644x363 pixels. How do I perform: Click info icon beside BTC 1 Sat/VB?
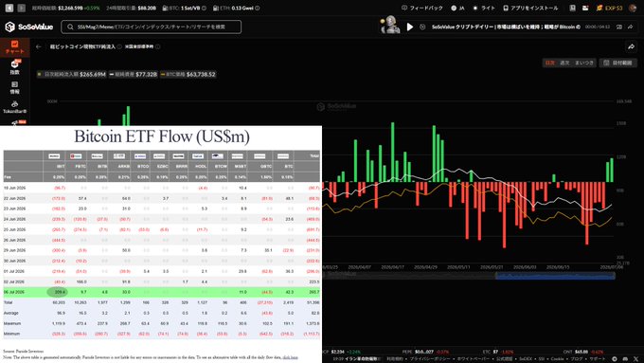point(205,8)
